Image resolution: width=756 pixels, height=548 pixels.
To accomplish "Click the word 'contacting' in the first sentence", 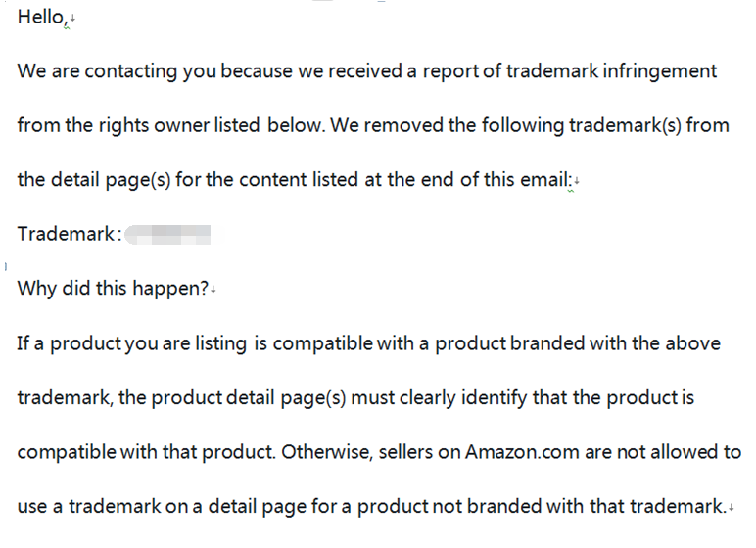I will [x=131, y=71].
